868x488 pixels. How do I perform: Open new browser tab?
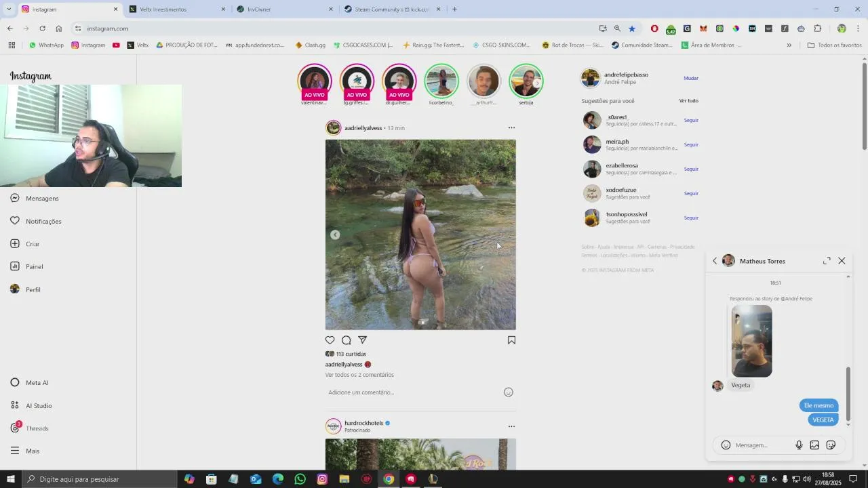point(454,9)
